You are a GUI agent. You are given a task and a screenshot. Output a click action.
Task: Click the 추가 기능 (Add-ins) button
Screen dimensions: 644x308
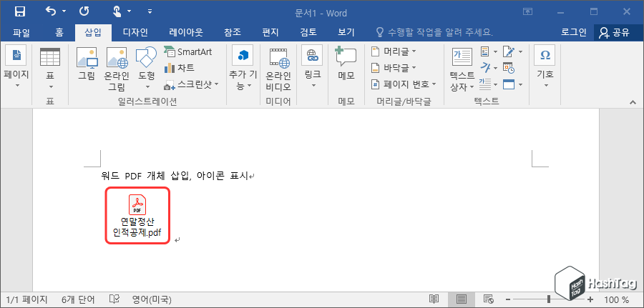243,68
